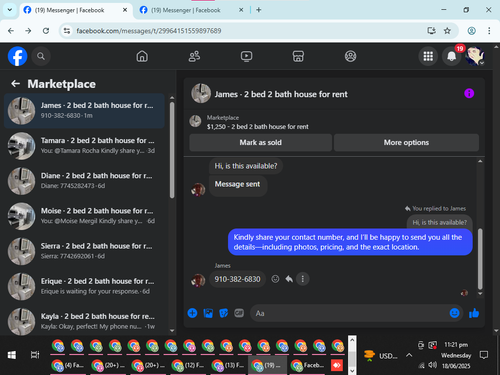Image resolution: width=500 pixels, height=375 pixels.
Task: Reply to the 910-382-6830 message
Action: (289, 279)
